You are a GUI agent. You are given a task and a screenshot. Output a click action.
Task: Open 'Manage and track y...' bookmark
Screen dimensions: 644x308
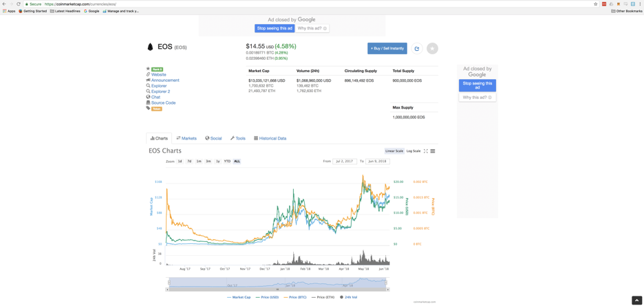(x=121, y=11)
